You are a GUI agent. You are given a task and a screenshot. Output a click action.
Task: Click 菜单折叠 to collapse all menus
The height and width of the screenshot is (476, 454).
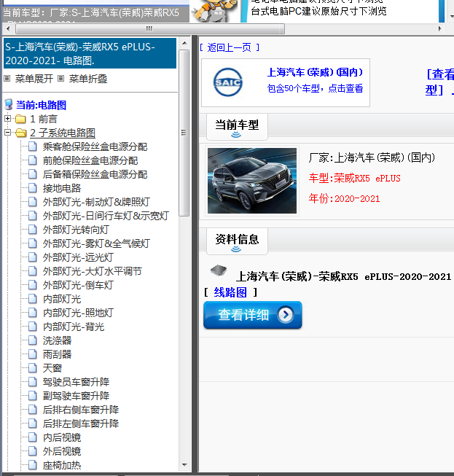click(88, 79)
